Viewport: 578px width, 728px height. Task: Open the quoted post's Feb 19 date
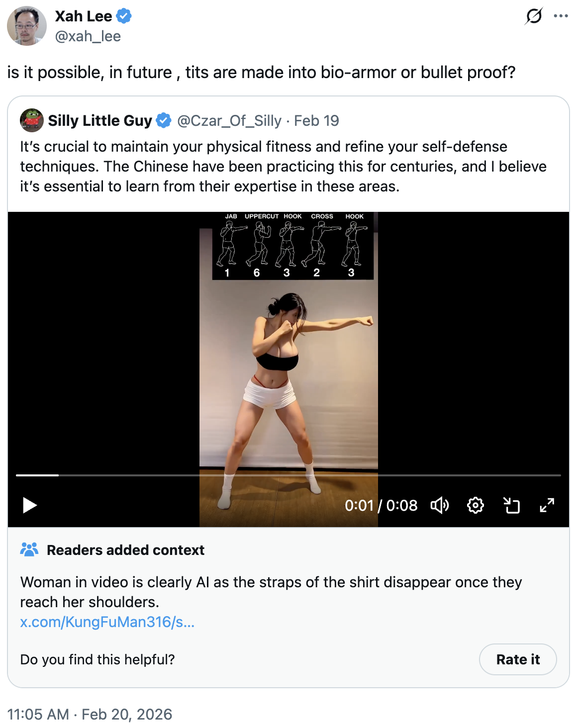coord(316,121)
